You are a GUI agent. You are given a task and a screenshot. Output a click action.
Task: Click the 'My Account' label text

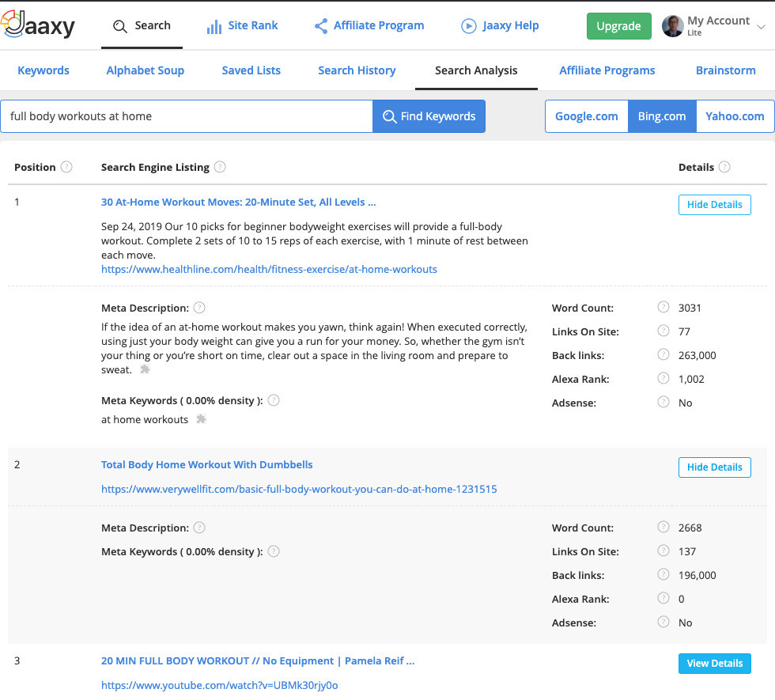tap(718, 21)
